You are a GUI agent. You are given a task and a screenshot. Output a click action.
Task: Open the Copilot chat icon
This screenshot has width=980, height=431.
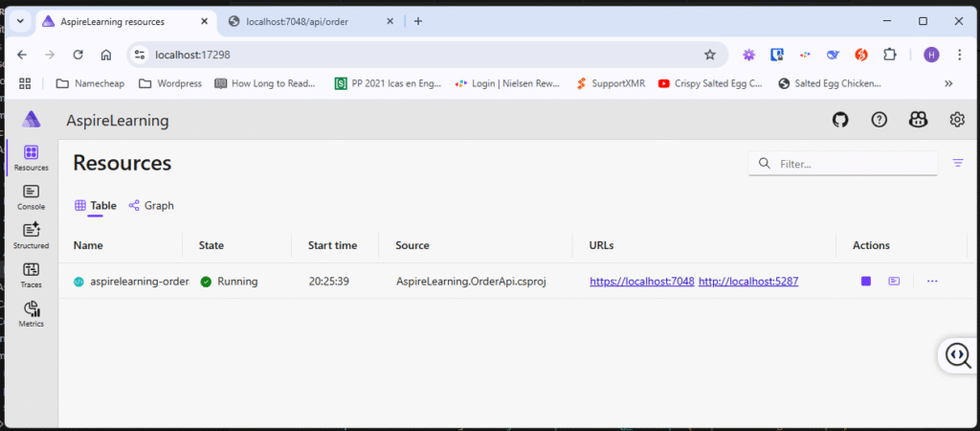(x=918, y=120)
